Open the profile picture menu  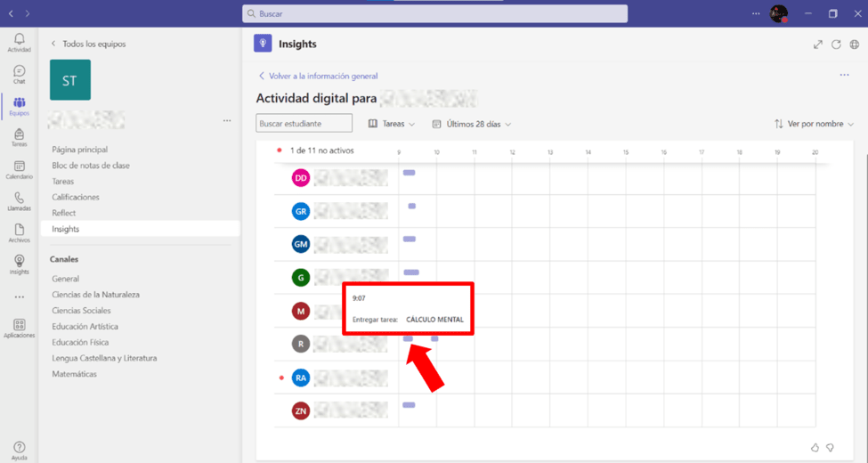click(779, 13)
